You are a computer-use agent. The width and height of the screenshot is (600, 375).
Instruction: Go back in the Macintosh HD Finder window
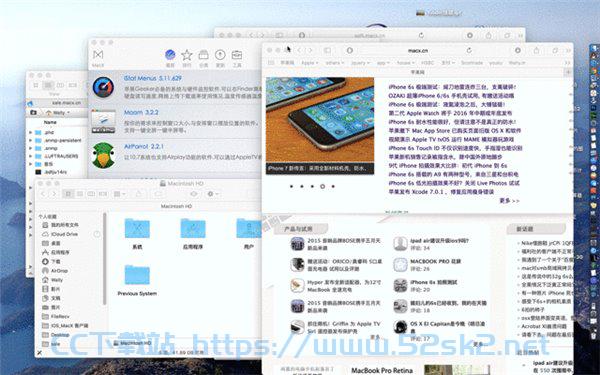43,194
